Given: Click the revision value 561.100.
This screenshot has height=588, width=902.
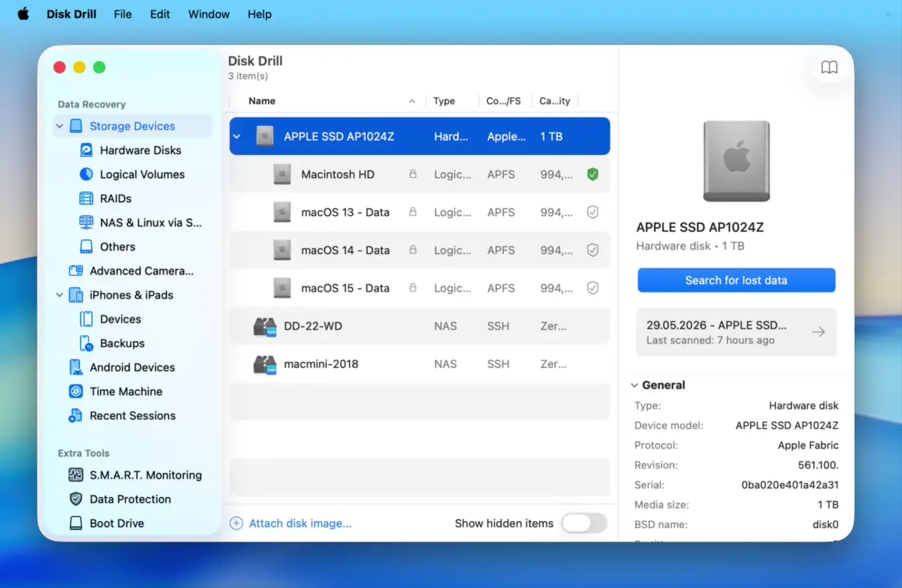Looking at the screenshot, I should click(x=818, y=465).
